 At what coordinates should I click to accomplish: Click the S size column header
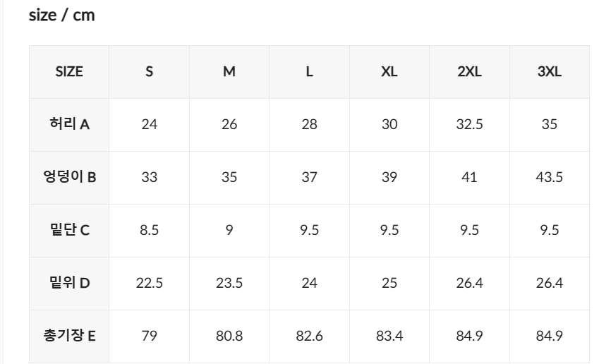(150, 71)
